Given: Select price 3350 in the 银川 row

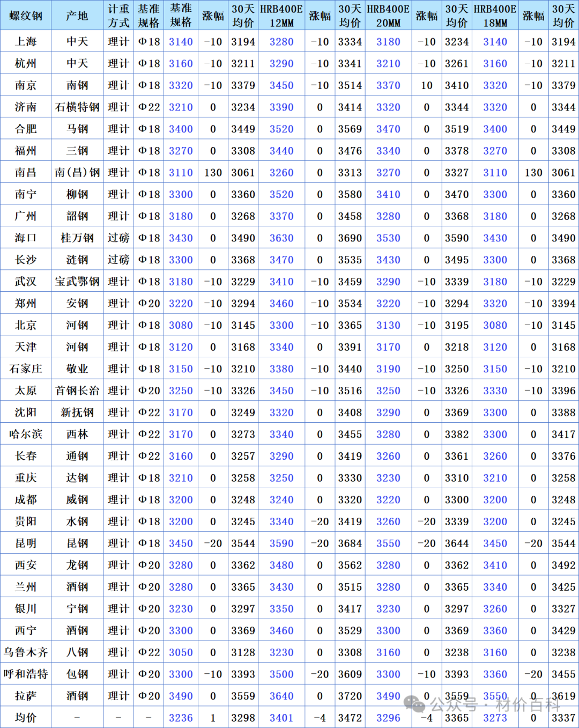Looking at the screenshot, I should [281, 609].
